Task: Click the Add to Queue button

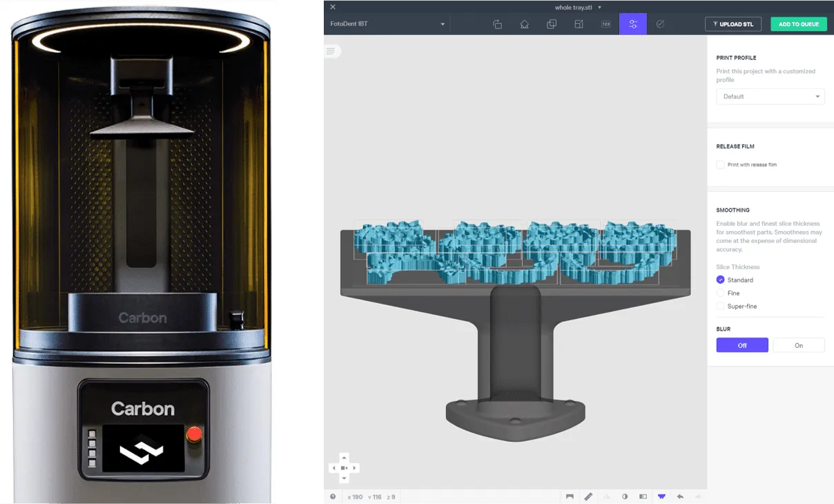Action: [799, 24]
